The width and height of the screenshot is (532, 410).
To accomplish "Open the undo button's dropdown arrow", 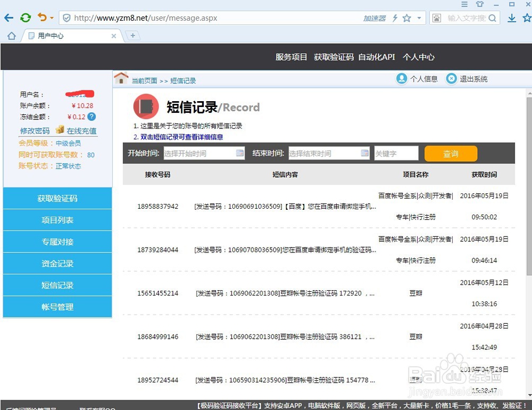I will click(x=52, y=18).
